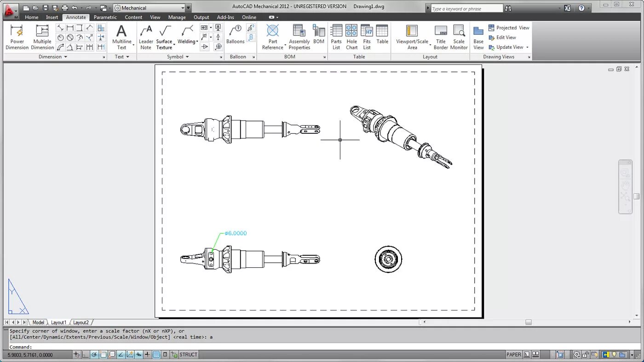644x362 pixels.
Task: Select the Power Dimension tool
Action: point(17,37)
